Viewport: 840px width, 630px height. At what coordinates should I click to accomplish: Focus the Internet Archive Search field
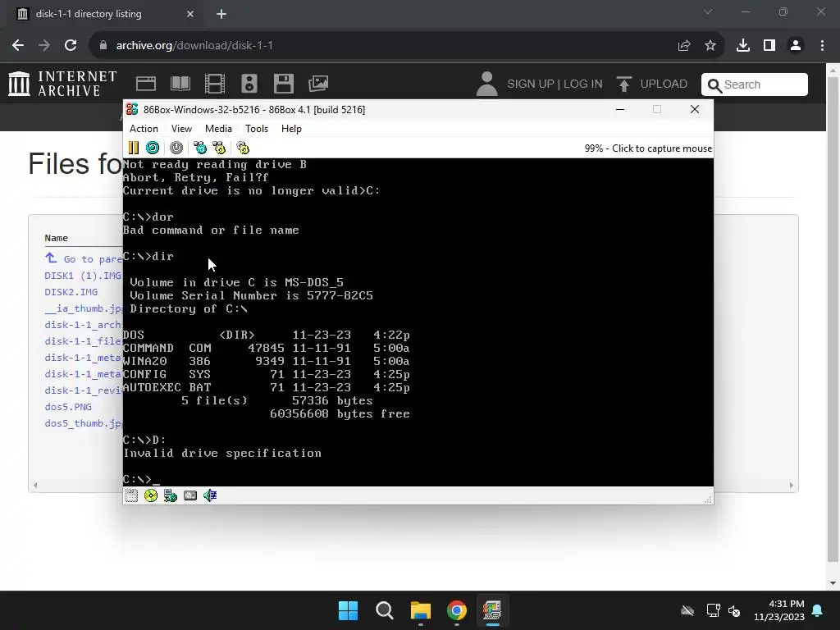point(755,84)
